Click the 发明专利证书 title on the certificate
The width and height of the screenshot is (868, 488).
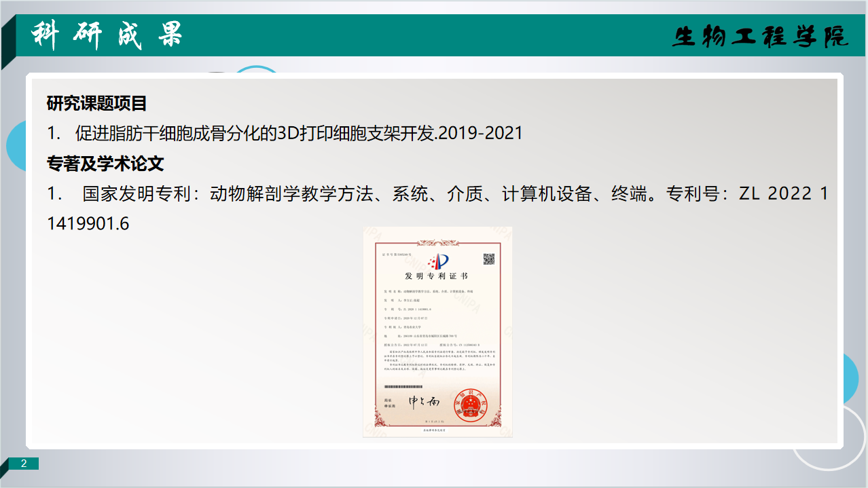click(x=437, y=277)
